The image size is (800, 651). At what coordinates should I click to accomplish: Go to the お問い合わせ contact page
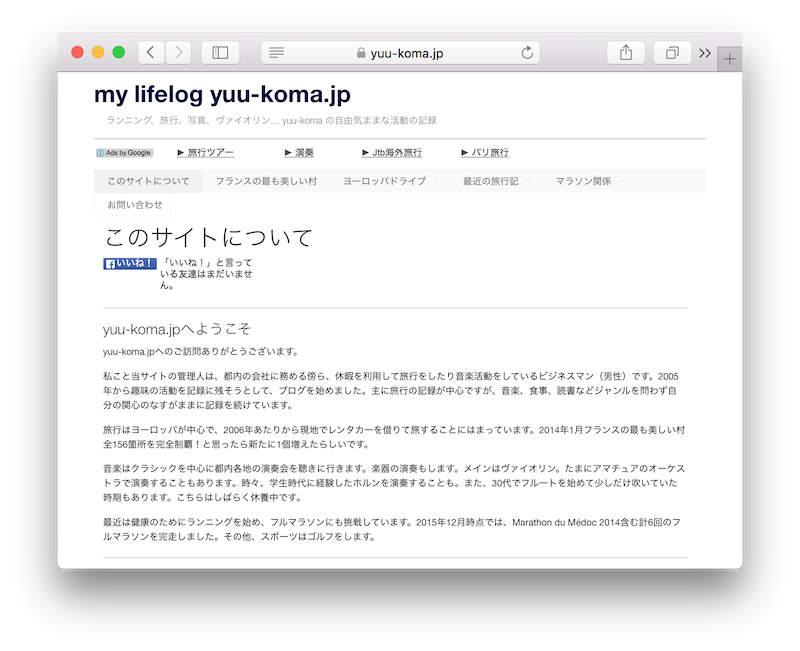pyautogui.click(x=135, y=205)
